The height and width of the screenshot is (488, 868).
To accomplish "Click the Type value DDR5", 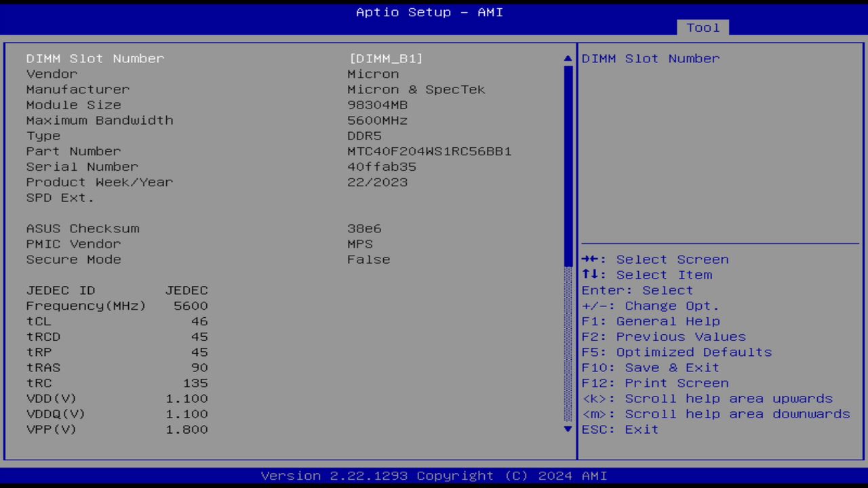I will 365,136.
